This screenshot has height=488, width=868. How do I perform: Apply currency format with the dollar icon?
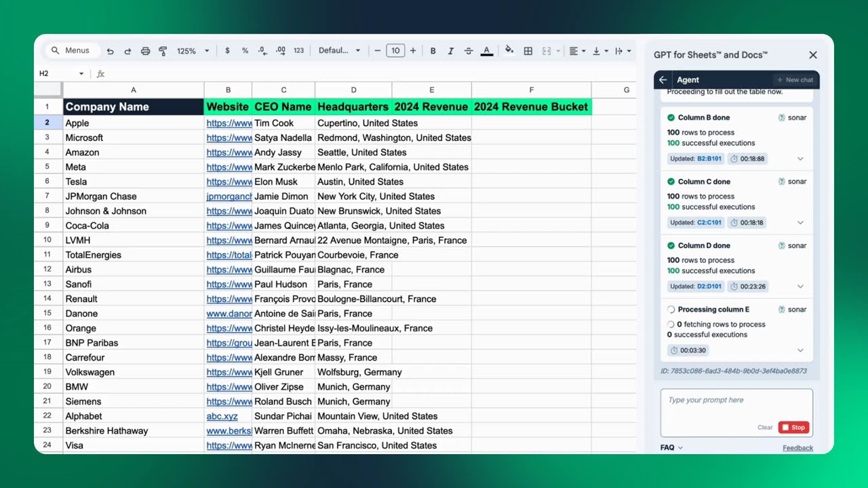point(227,51)
